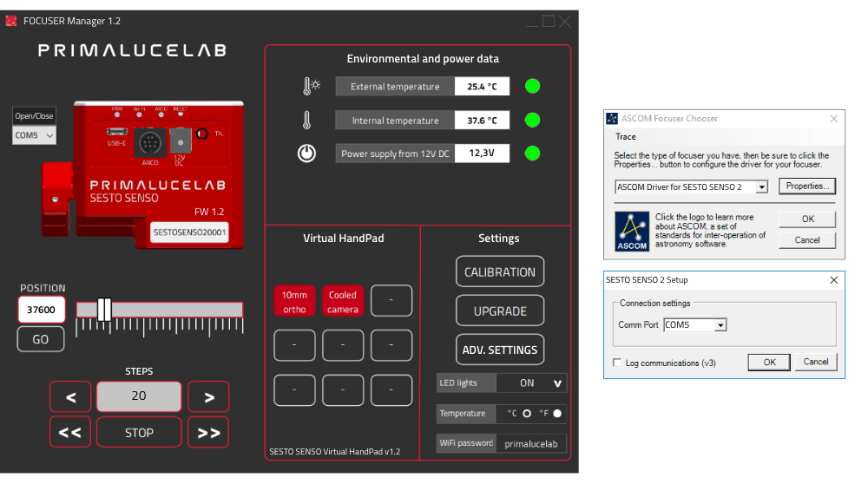Click the position slider handle

coord(104,309)
